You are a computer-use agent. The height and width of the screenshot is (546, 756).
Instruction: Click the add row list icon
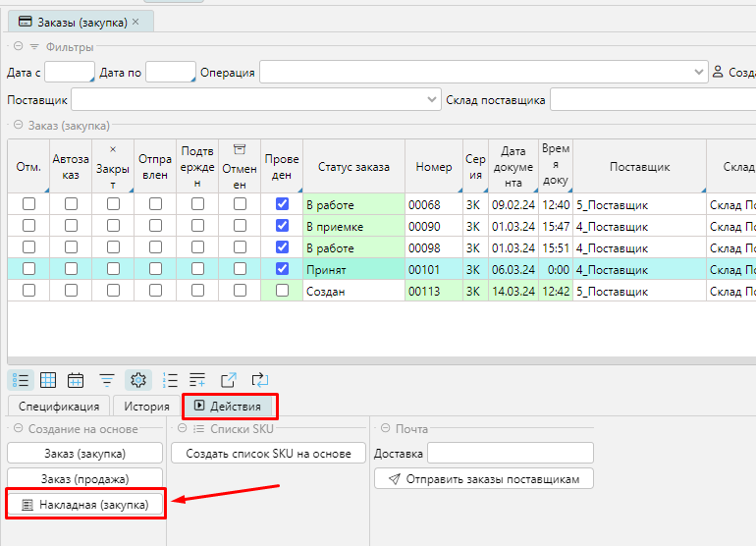pyautogui.click(x=197, y=380)
